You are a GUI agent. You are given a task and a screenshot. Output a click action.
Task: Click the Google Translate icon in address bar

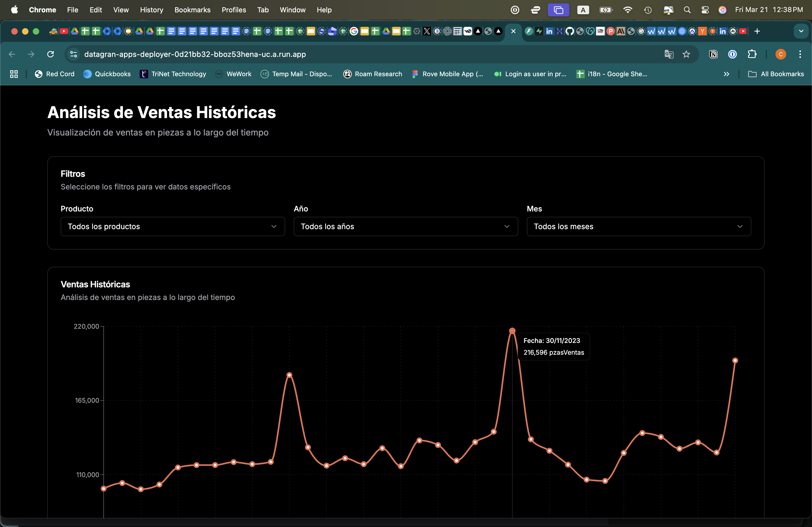pyautogui.click(x=669, y=54)
